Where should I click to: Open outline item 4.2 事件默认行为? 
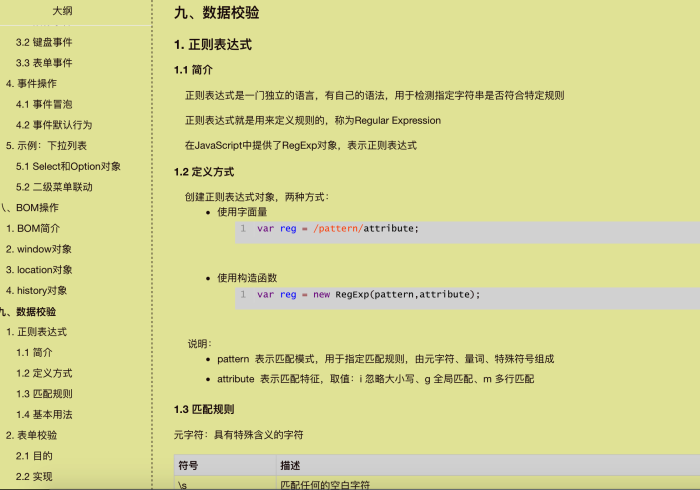54,125
